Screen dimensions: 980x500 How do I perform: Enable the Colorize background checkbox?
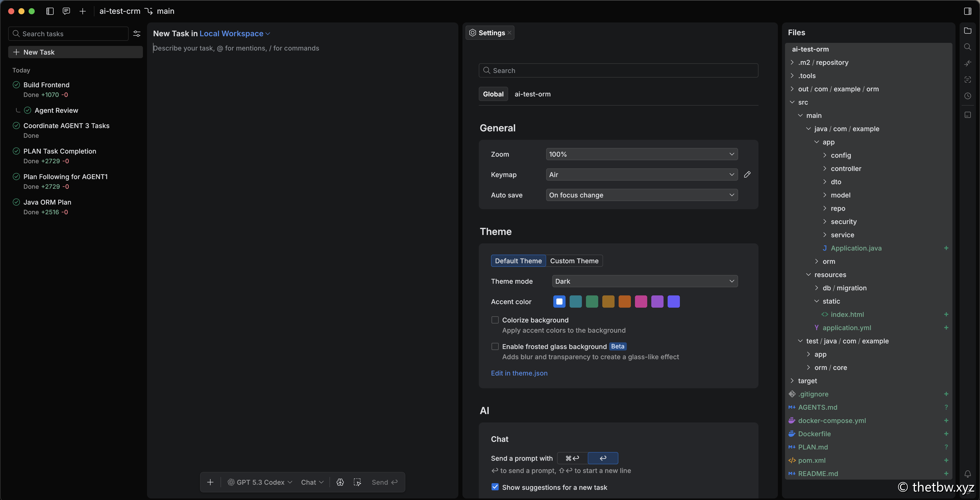tap(495, 320)
